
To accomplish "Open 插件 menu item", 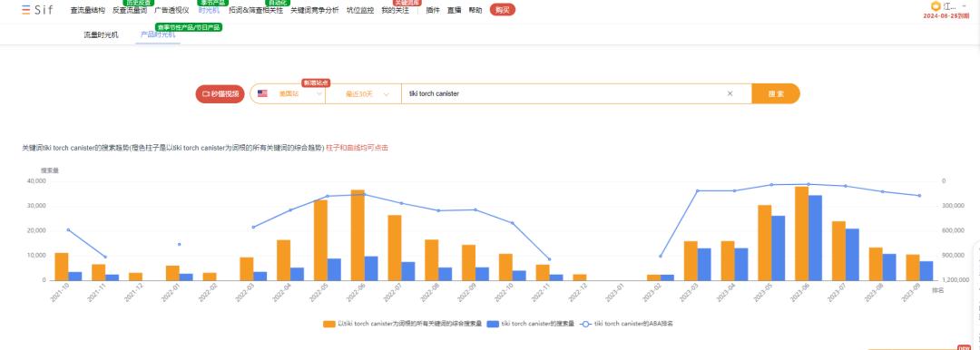I will coord(433,11).
